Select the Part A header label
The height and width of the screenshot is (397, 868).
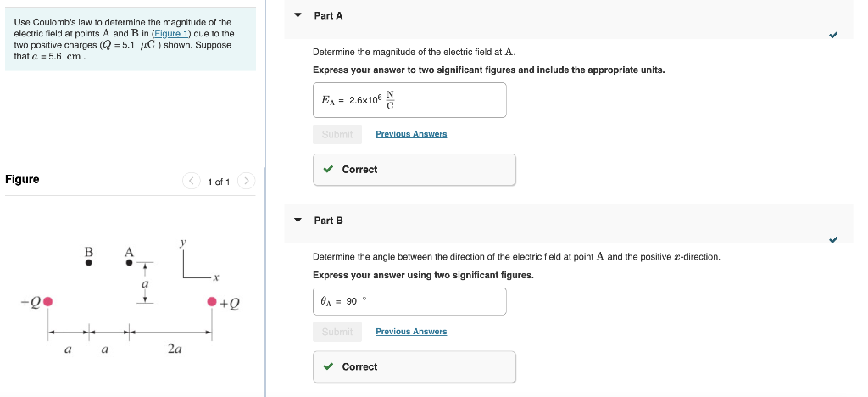click(x=328, y=15)
